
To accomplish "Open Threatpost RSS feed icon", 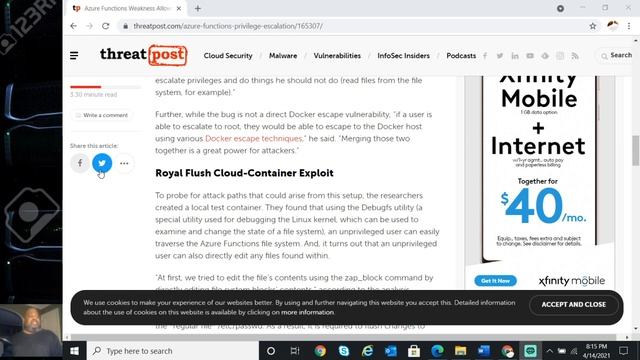I will tap(575, 56).
